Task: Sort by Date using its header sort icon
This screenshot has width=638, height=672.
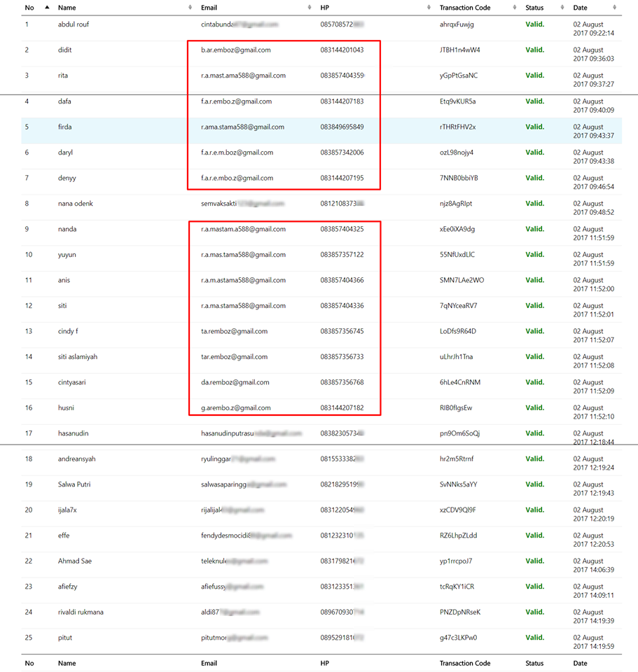Action: 615,7
